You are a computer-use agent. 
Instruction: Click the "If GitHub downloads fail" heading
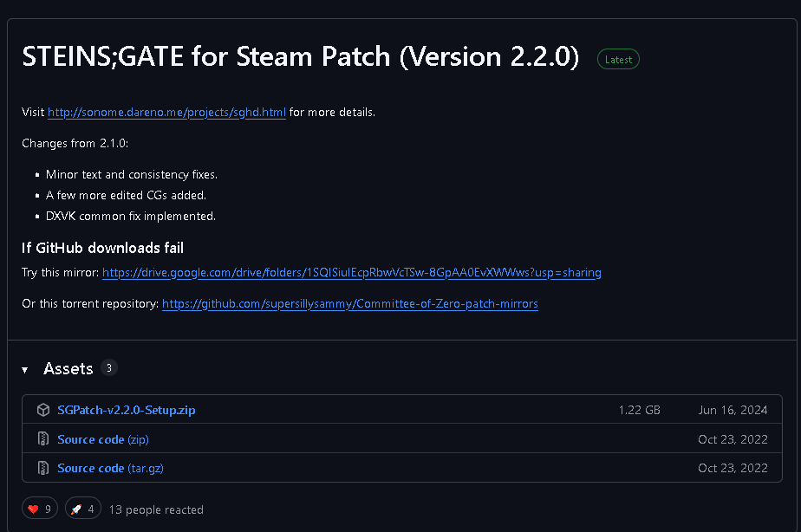[x=102, y=249]
